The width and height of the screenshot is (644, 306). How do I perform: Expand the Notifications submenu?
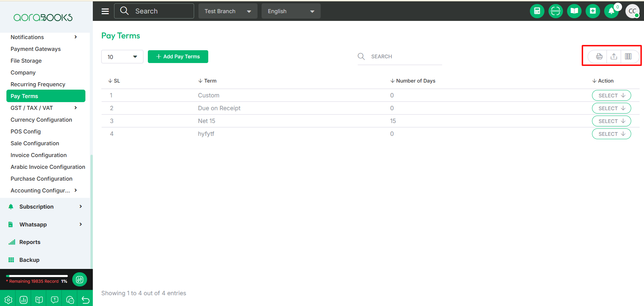[76, 37]
